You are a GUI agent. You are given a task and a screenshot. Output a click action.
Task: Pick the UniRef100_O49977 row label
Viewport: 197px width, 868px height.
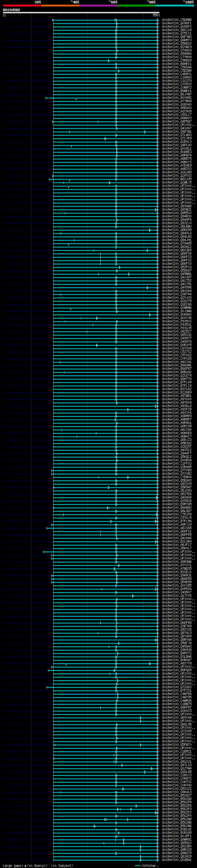point(177,338)
